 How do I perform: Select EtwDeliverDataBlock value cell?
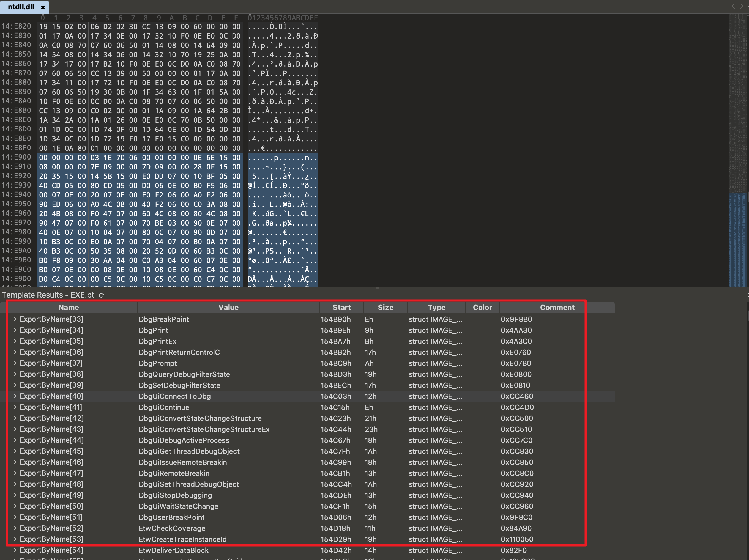coord(173,551)
